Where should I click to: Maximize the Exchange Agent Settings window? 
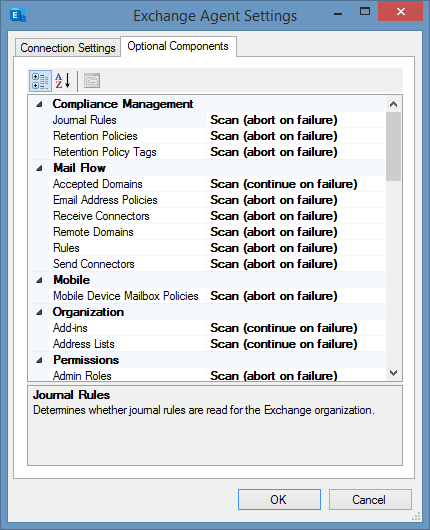click(365, 12)
